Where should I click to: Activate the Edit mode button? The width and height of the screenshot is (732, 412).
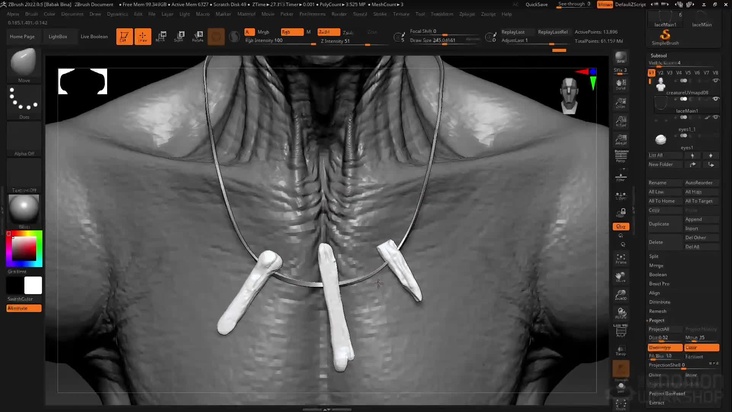pyautogui.click(x=124, y=36)
